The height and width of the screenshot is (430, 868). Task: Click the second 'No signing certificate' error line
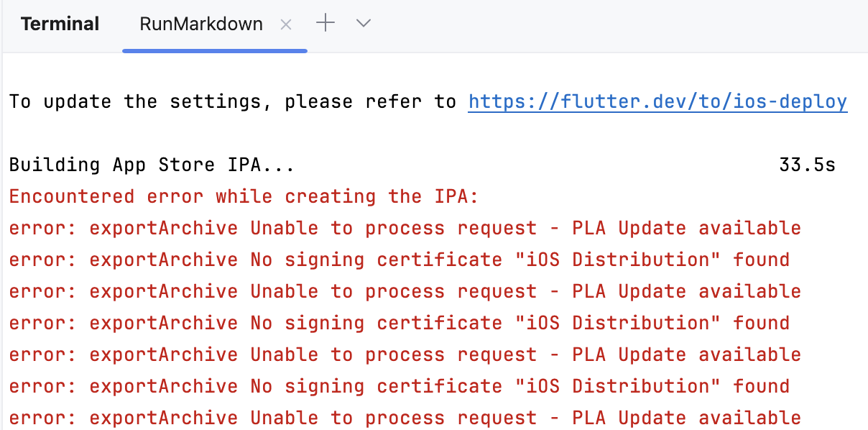pos(399,323)
